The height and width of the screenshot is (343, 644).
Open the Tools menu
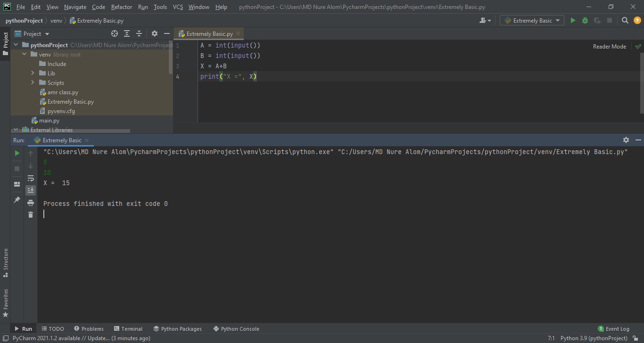point(160,7)
